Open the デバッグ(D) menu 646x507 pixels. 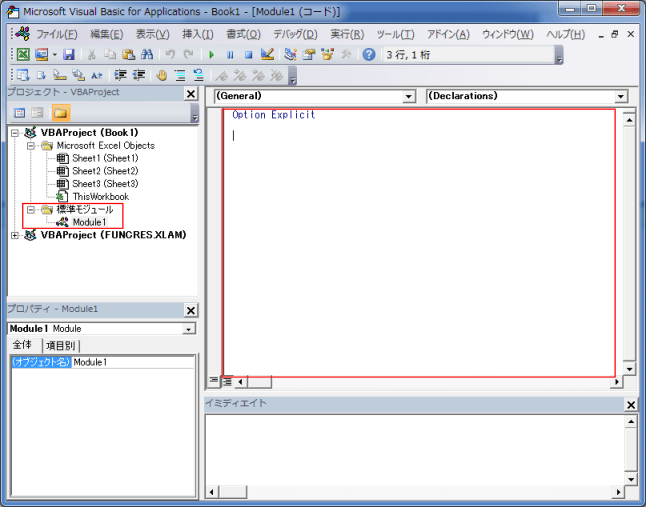[x=293, y=34]
